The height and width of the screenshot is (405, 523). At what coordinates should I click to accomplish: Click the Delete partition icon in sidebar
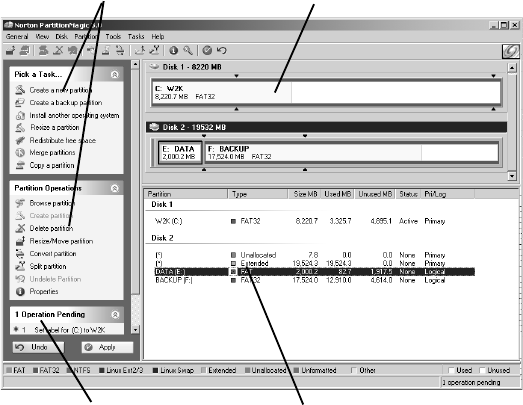point(20,228)
